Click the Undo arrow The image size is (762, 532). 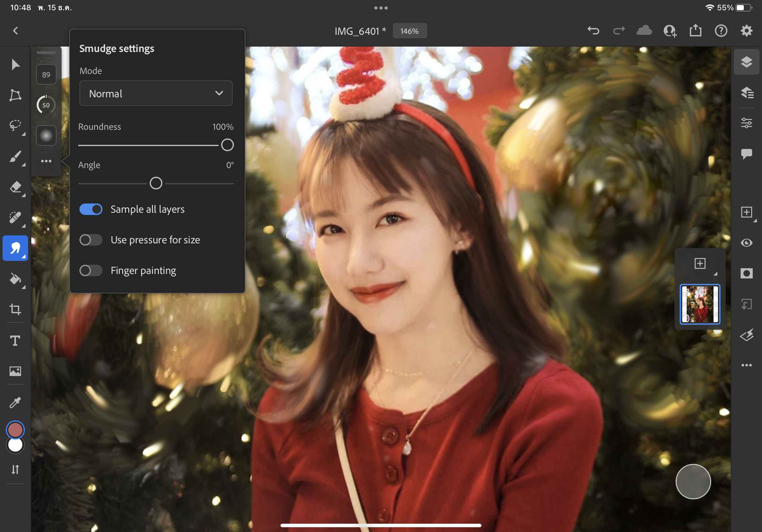pyautogui.click(x=593, y=31)
